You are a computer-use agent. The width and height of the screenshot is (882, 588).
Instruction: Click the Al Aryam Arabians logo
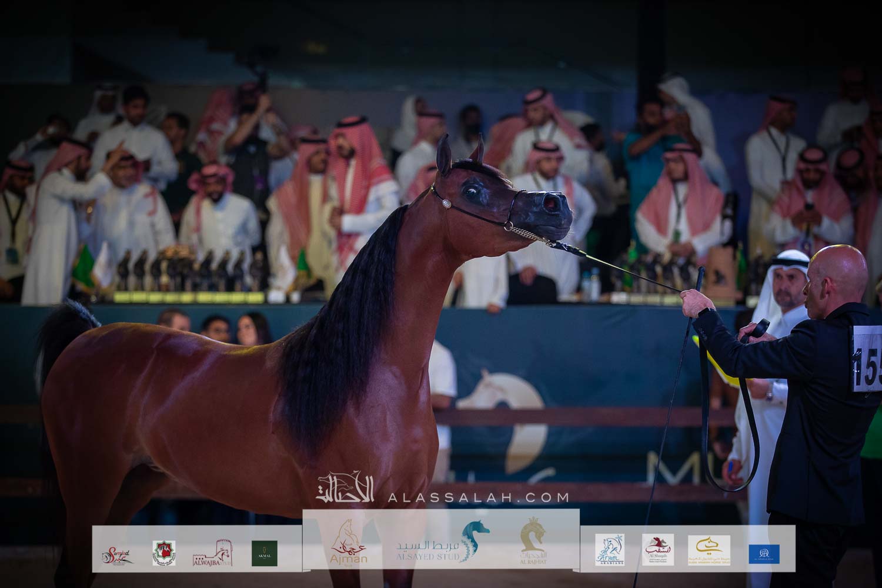point(609,550)
